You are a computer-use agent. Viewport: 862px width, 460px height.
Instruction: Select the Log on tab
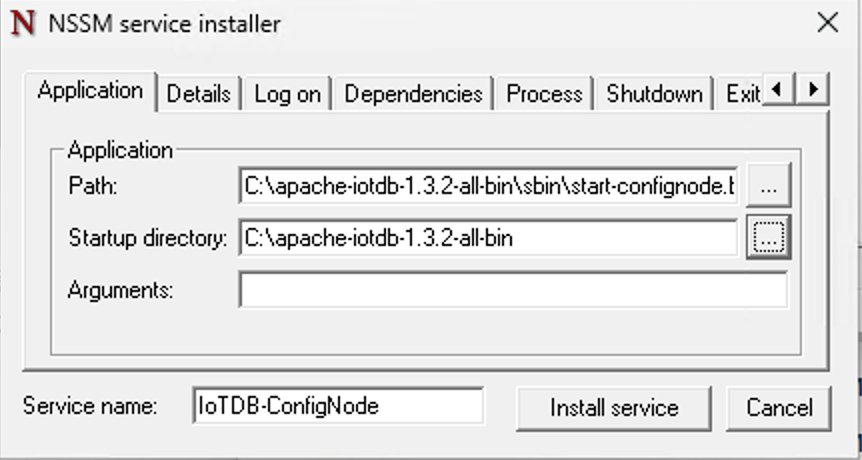tap(287, 94)
